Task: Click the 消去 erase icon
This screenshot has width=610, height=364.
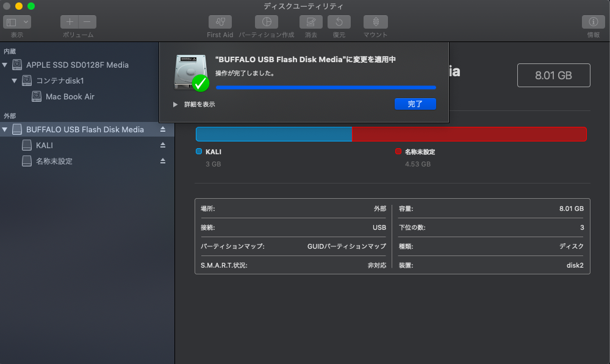Action: [311, 22]
